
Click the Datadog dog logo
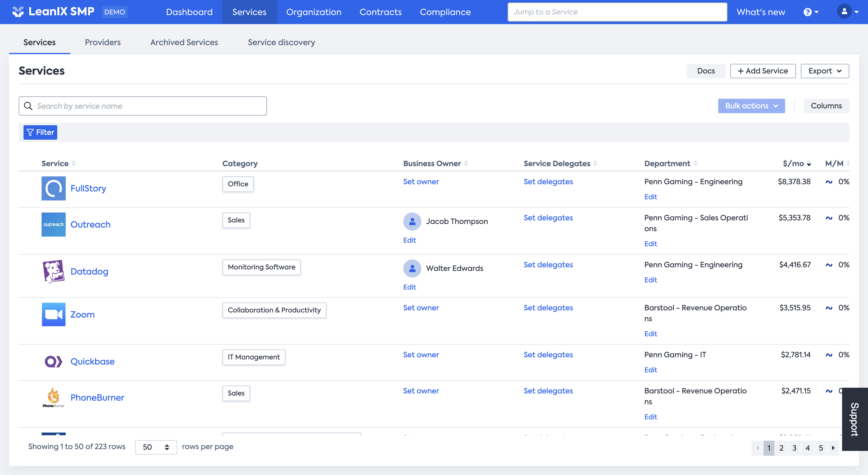click(x=53, y=271)
